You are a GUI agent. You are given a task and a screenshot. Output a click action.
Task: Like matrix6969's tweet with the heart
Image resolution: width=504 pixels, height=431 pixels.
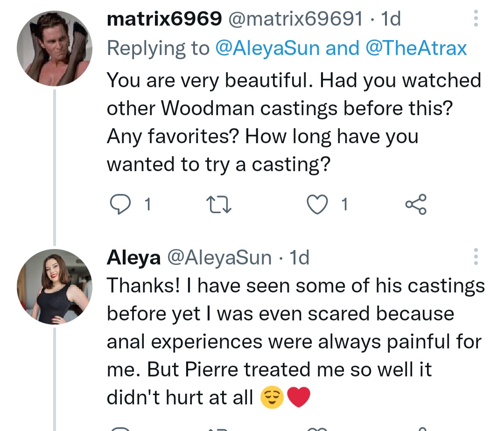point(319,205)
